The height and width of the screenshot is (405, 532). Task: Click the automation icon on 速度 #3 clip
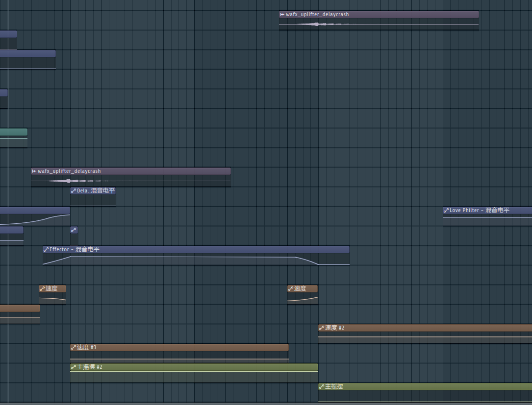click(73, 347)
